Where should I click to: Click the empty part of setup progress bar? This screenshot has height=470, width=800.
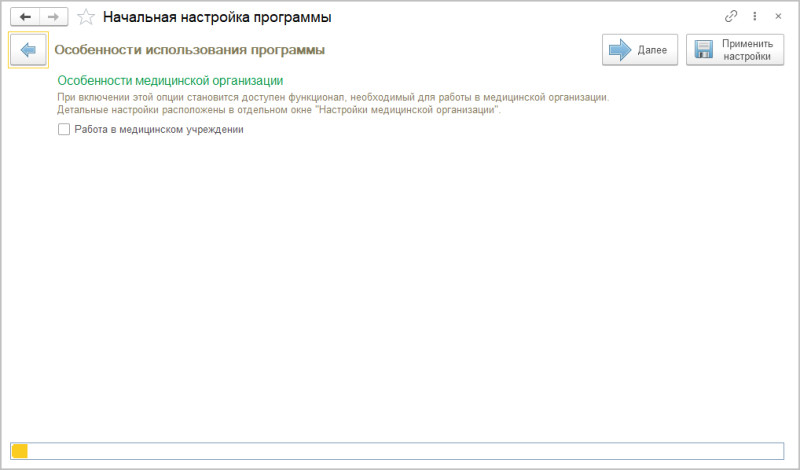point(400,451)
